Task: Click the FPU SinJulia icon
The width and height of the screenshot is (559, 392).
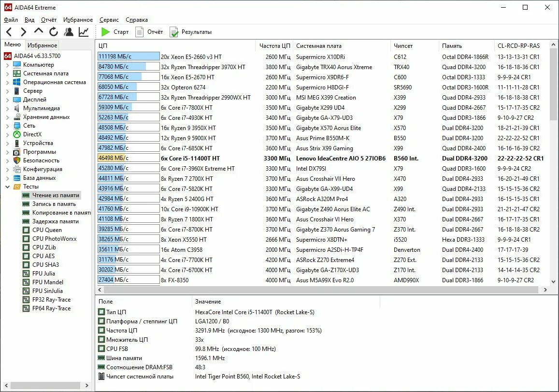Action: click(x=26, y=291)
